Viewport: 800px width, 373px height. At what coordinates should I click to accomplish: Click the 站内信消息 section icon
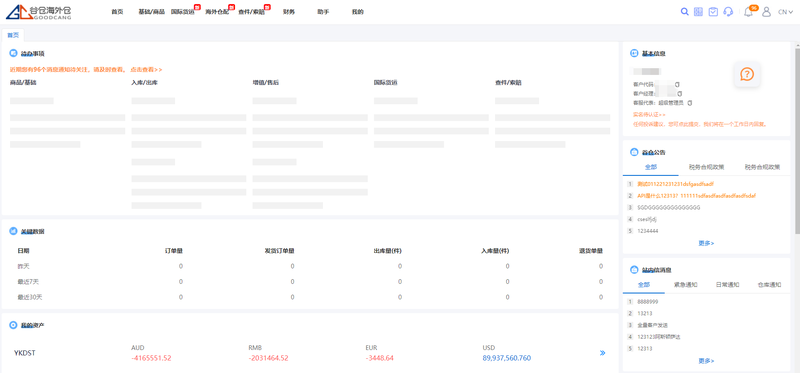click(634, 269)
